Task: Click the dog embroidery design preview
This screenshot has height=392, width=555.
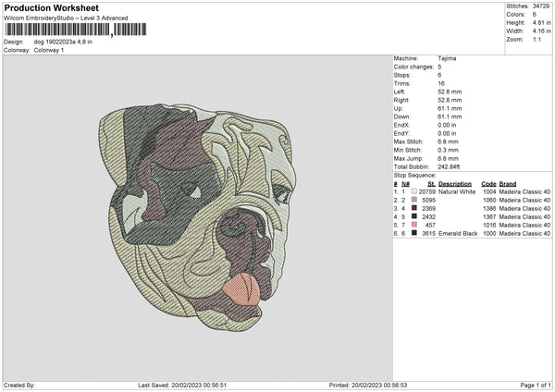Action: coord(197,217)
